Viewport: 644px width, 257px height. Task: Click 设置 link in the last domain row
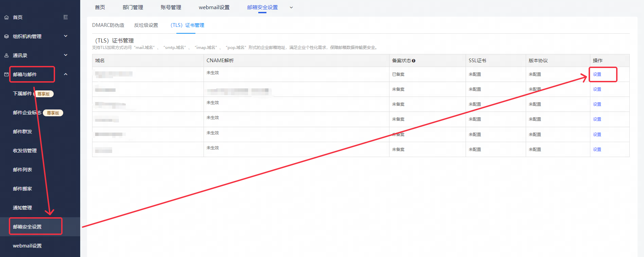597,150
